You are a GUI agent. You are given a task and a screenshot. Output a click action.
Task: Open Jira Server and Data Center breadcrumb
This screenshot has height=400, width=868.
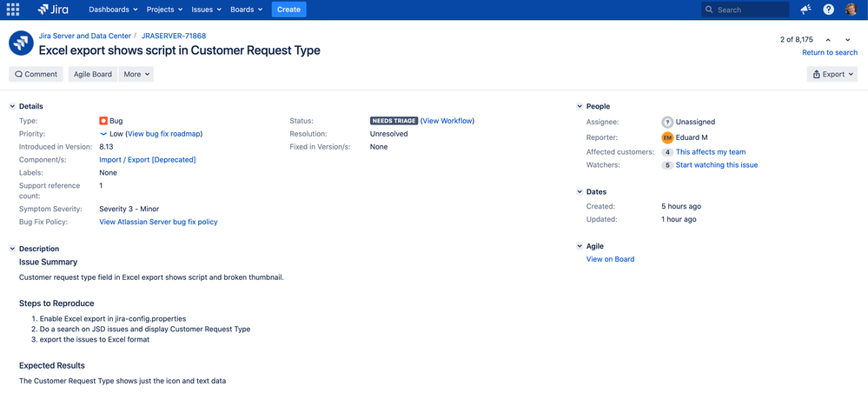click(x=84, y=36)
